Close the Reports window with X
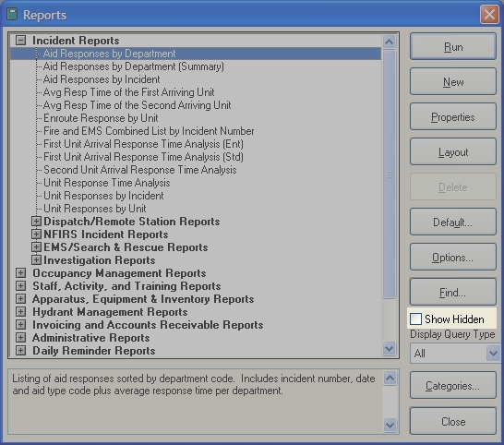Screen dimensions: 504x445 pos(489,15)
